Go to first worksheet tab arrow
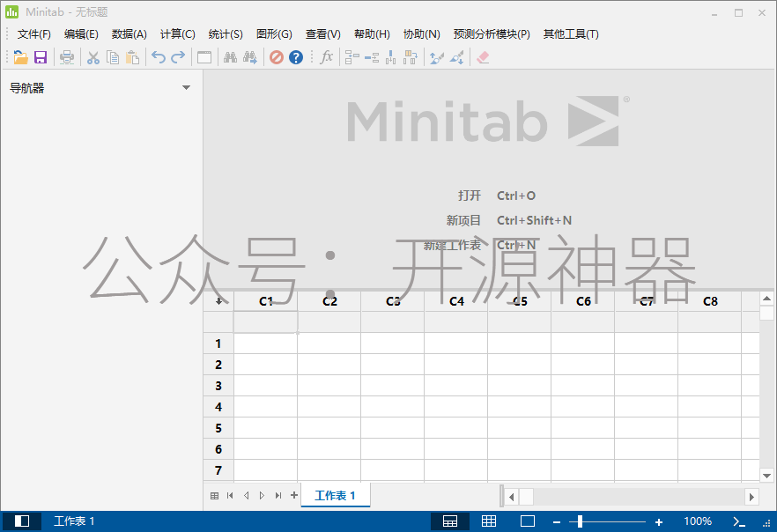 230,495
